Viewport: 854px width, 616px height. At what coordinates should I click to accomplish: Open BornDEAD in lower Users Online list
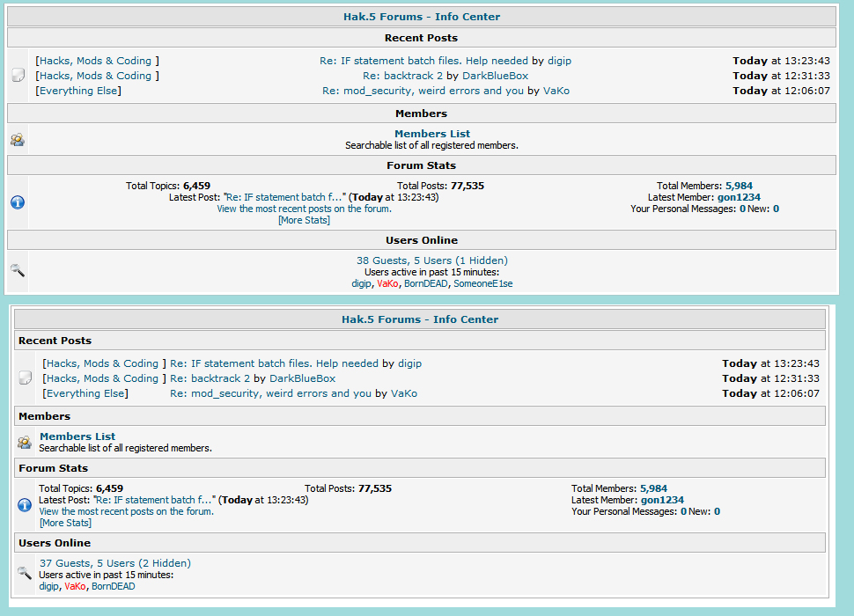coord(114,586)
